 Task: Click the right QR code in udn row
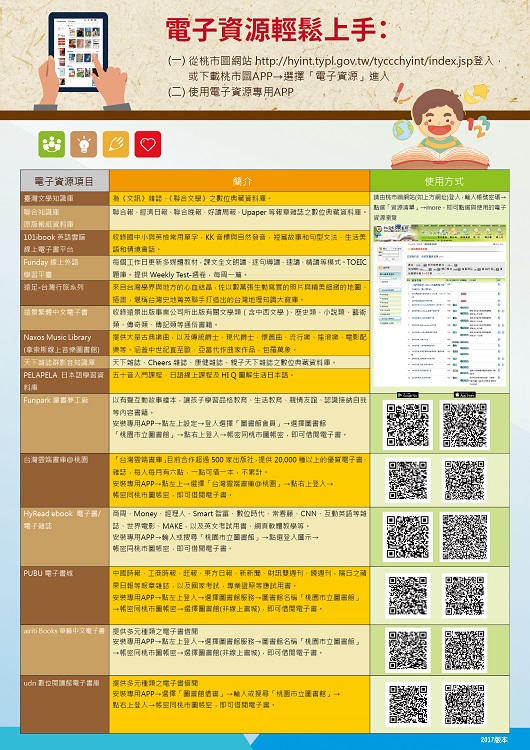point(465,705)
